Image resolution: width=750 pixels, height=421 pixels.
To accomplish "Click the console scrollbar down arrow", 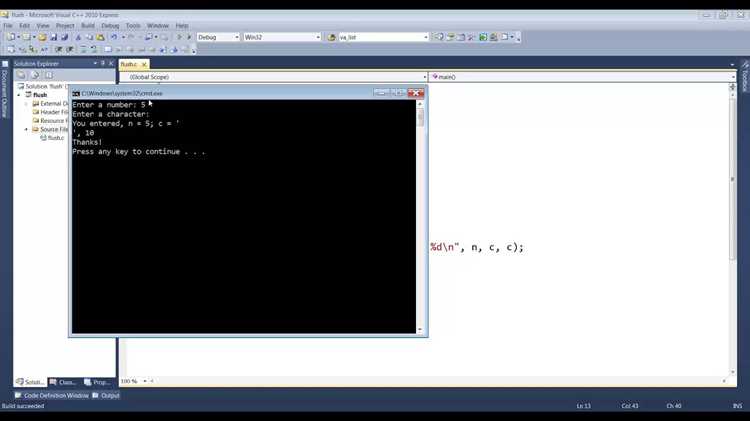I will pos(420,329).
